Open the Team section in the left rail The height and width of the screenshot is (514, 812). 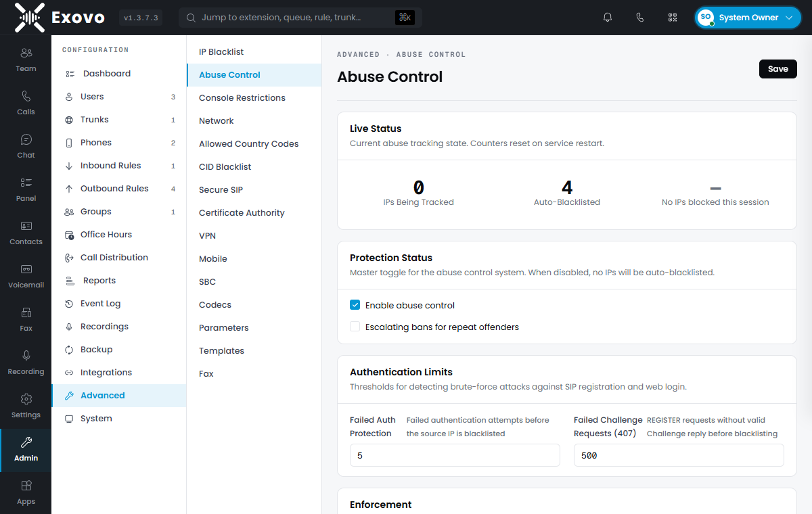[26, 60]
